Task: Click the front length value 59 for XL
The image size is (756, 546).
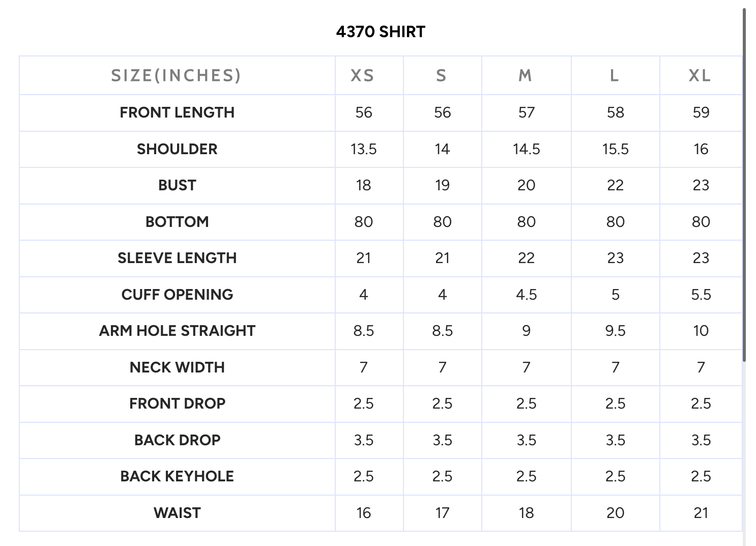Action: coord(701,112)
